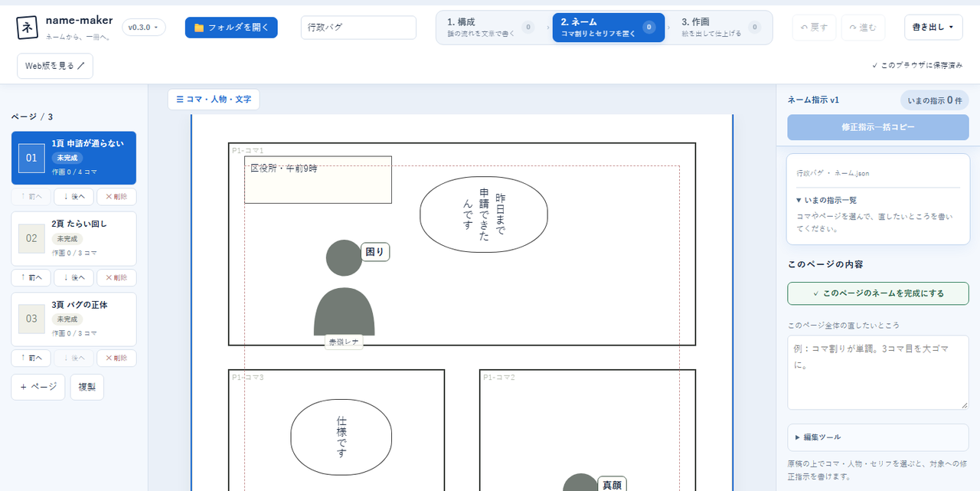
Task: Click the ページ / 3 heading
Action: click(31, 117)
